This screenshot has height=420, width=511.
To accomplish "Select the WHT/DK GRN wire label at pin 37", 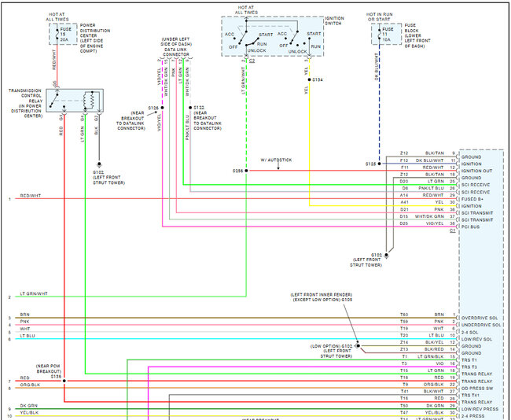I will (429, 216).
